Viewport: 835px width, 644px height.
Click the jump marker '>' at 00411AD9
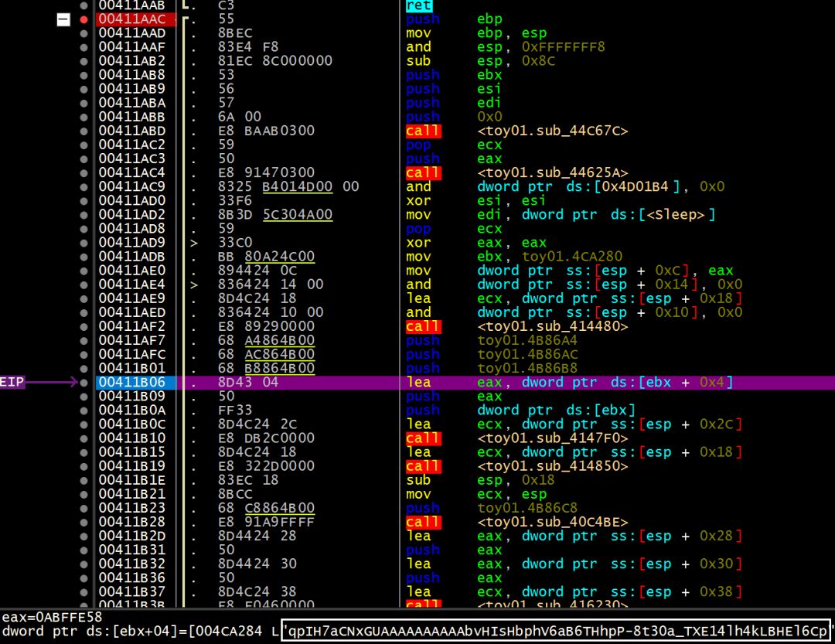tap(194, 243)
